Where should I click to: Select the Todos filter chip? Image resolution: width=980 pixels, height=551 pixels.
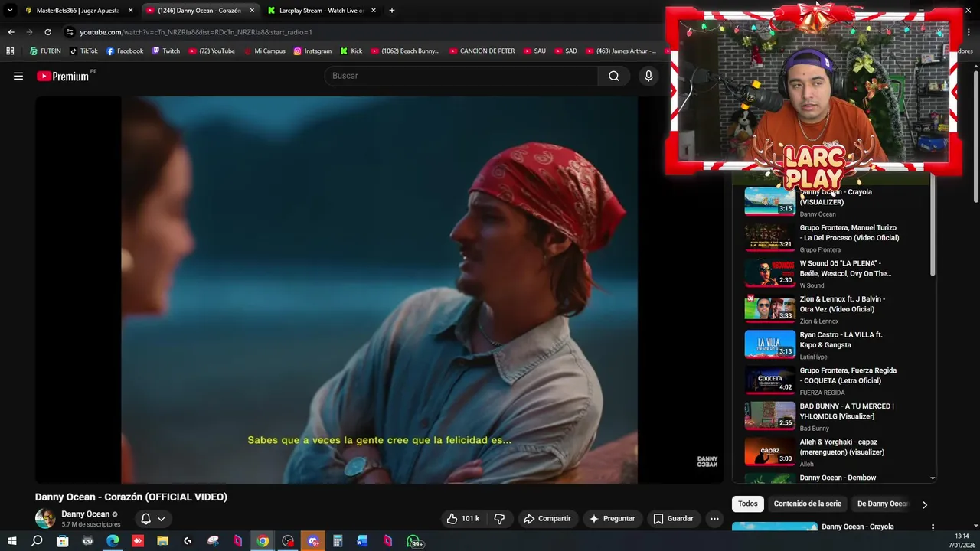pyautogui.click(x=748, y=504)
